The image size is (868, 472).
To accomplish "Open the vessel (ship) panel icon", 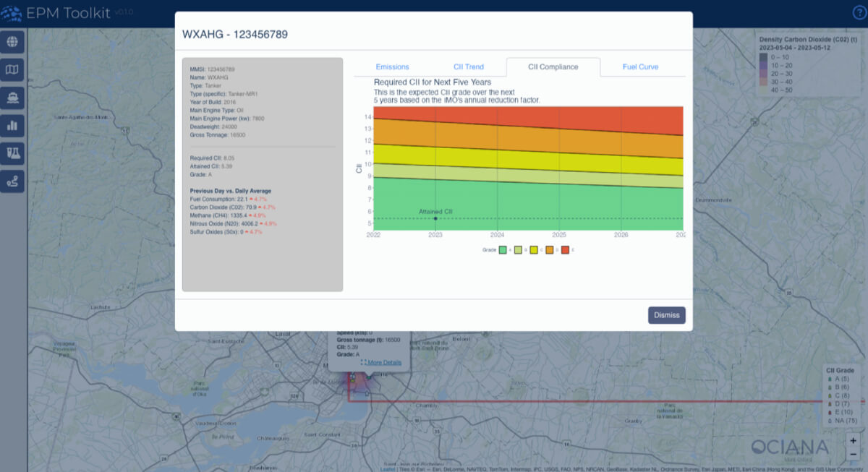I will pos(12,98).
